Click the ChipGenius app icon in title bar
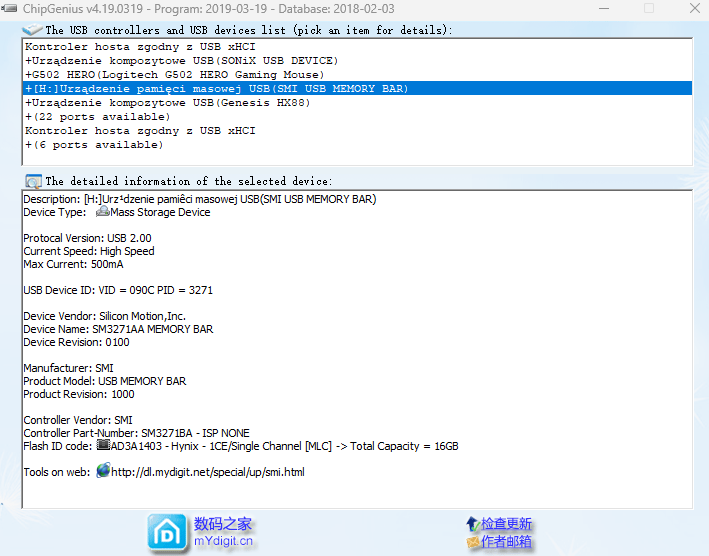 pyautogui.click(x=9, y=8)
